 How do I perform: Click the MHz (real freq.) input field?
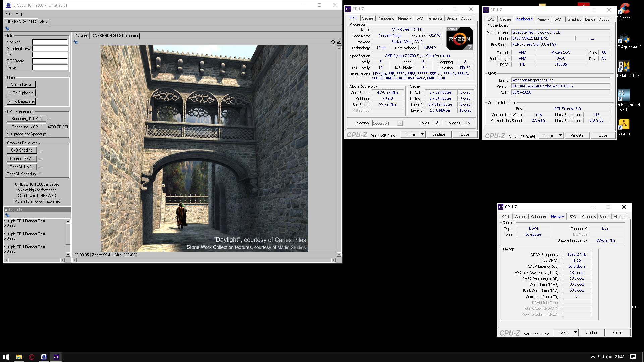point(50,49)
